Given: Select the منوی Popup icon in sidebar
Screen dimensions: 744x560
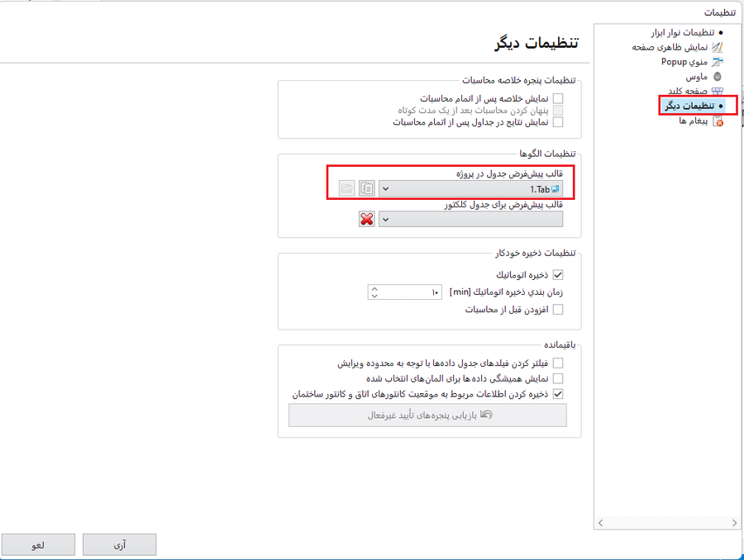Looking at the screenshot, I should 717,62.
